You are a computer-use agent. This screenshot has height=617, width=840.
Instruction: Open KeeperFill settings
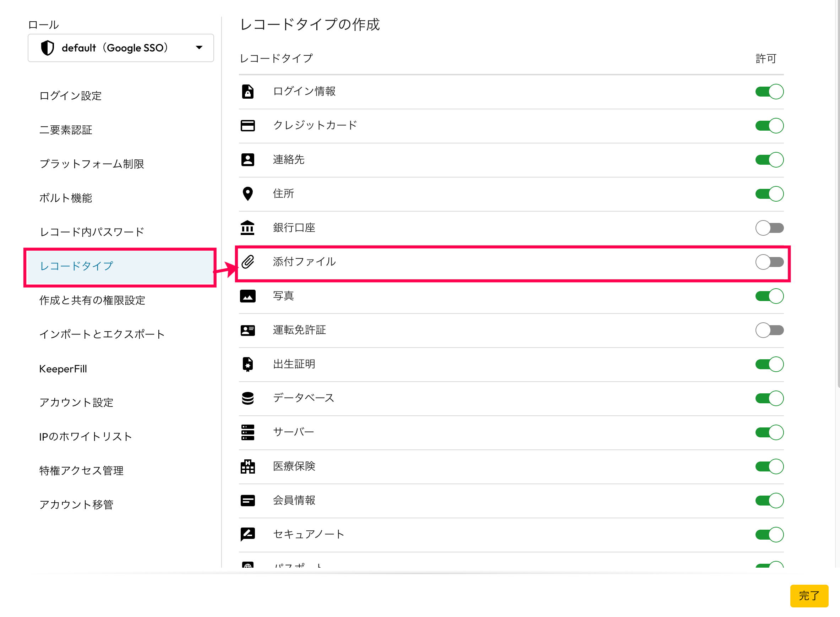pyautogui.click(x=63, y=368)
